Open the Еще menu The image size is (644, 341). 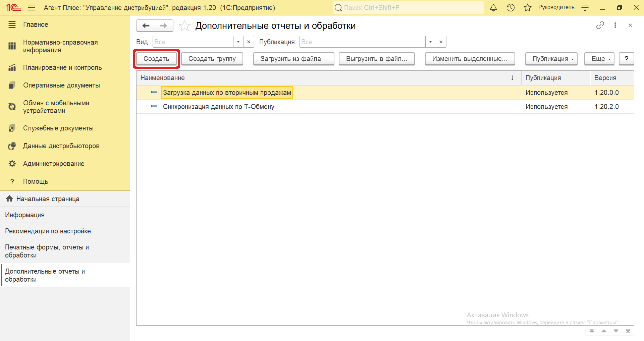click(599, 59)
